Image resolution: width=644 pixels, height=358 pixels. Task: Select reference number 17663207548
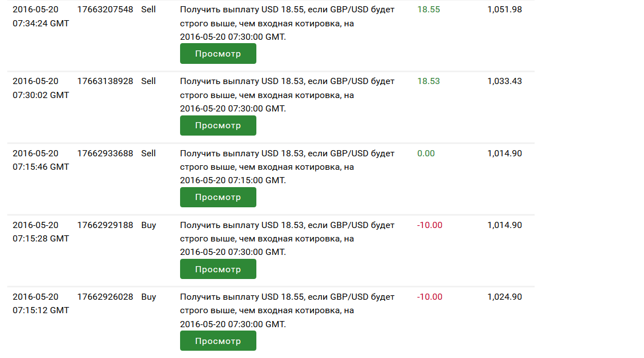tap(105, 10)
